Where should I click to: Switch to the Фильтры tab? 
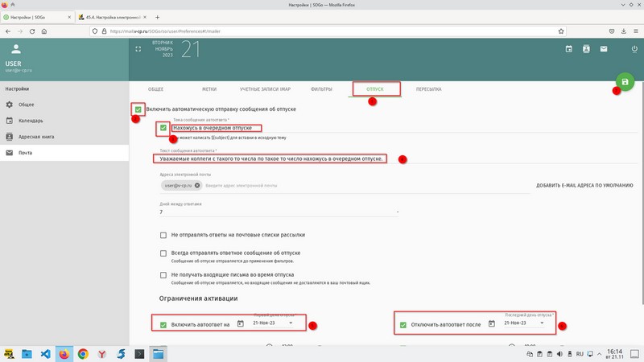(322, 88)
